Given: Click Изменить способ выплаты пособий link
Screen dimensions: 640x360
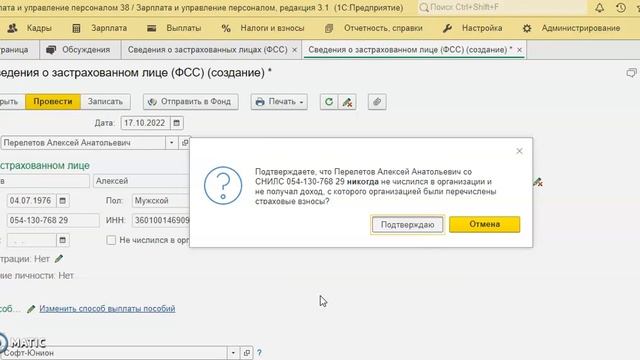Looking at the screenshot, I should (x=107, y=309).
